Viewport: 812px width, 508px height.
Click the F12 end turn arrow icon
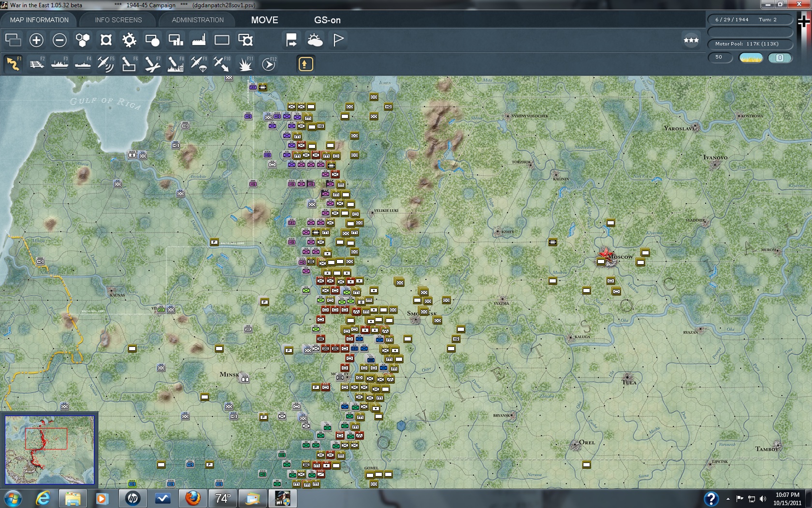[269, 64]
